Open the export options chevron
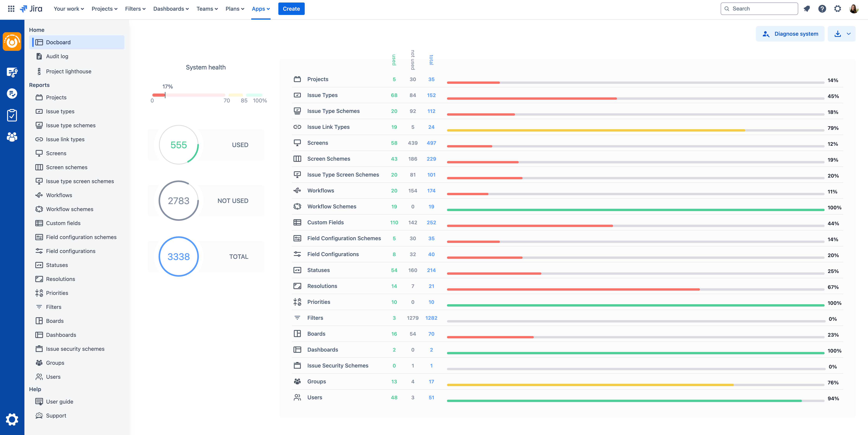The image size is (868, 435). [849, 34]
